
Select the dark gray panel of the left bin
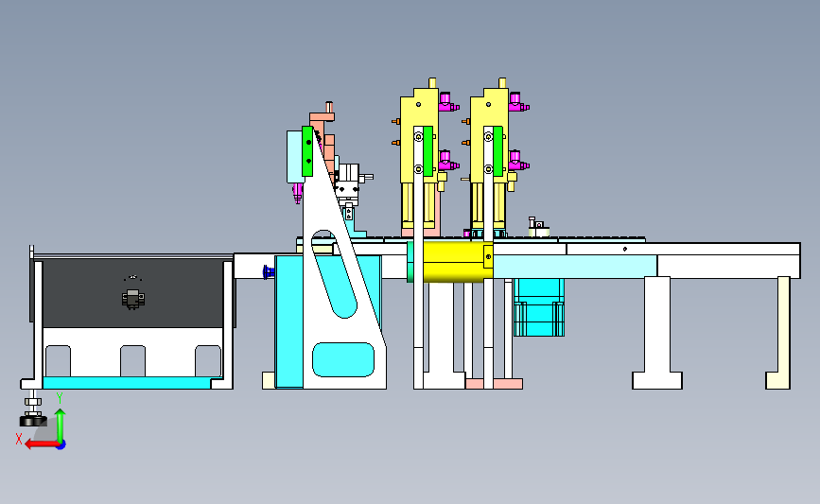(x=132, y=293)
